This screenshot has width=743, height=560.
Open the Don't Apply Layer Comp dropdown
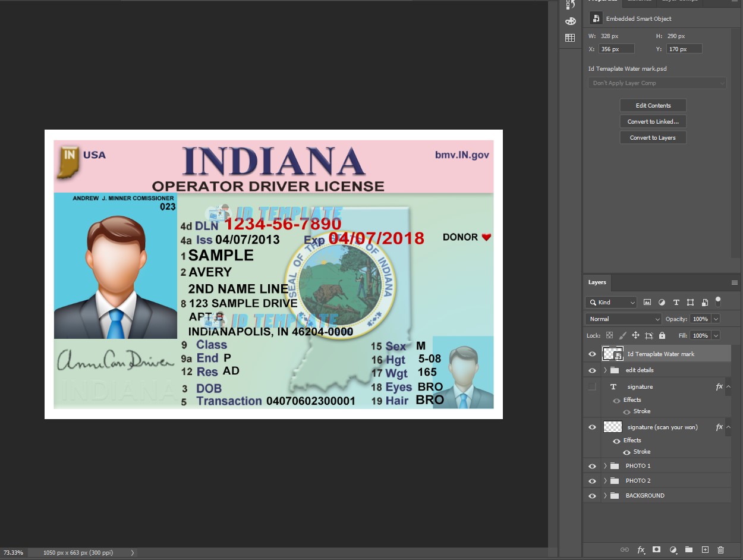(x=657, y=83)
